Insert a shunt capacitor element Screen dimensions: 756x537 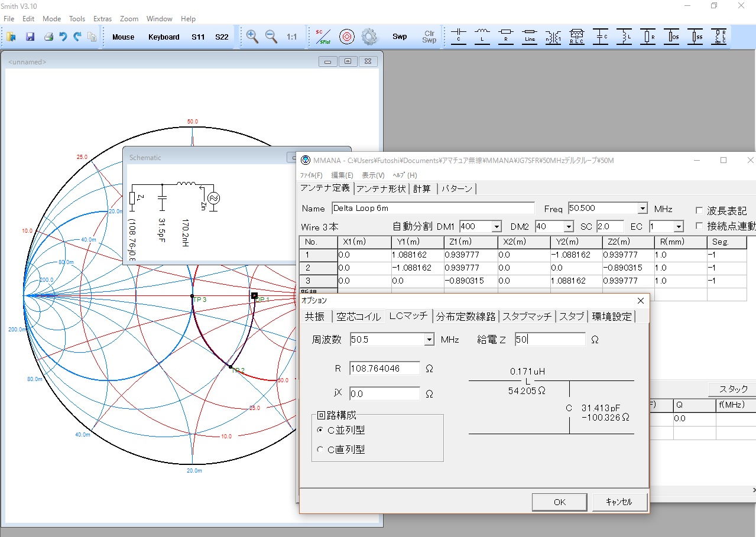pos(601,37)
